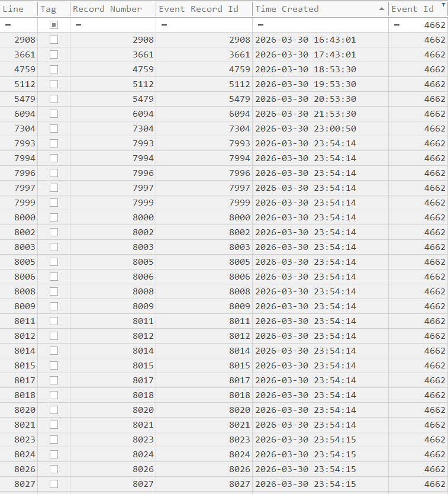Click Record Number cell 8015

click(113, 365)
